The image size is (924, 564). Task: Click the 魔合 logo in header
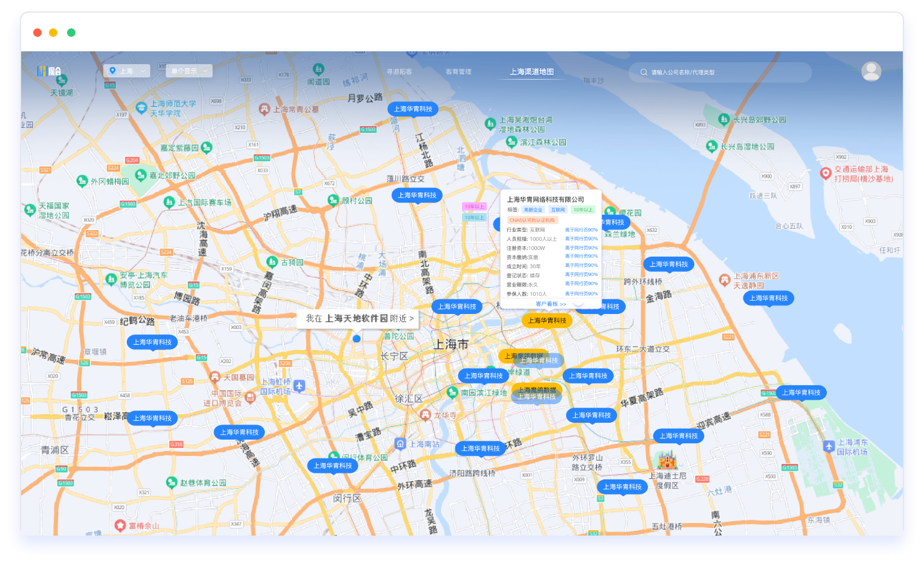click(49, 71)
